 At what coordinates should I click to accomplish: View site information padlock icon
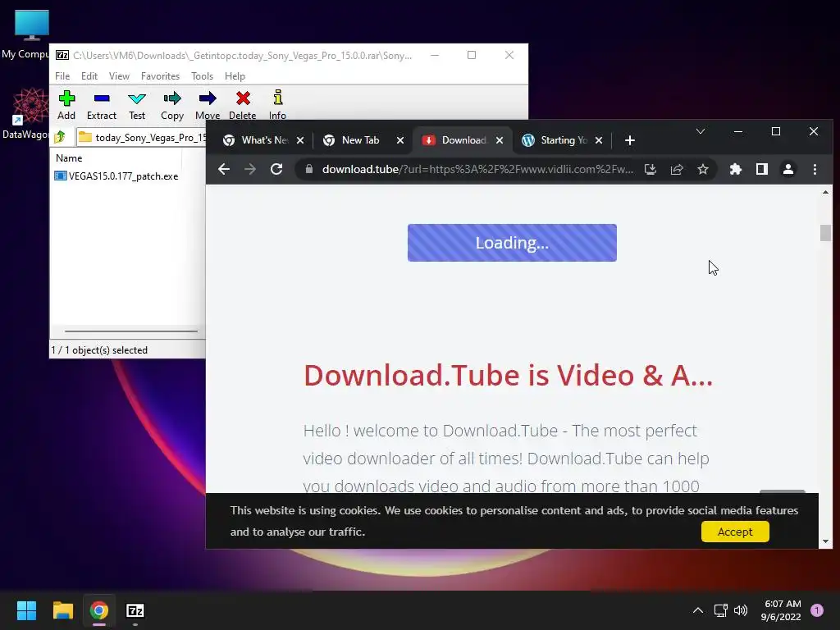pos(309,169)
